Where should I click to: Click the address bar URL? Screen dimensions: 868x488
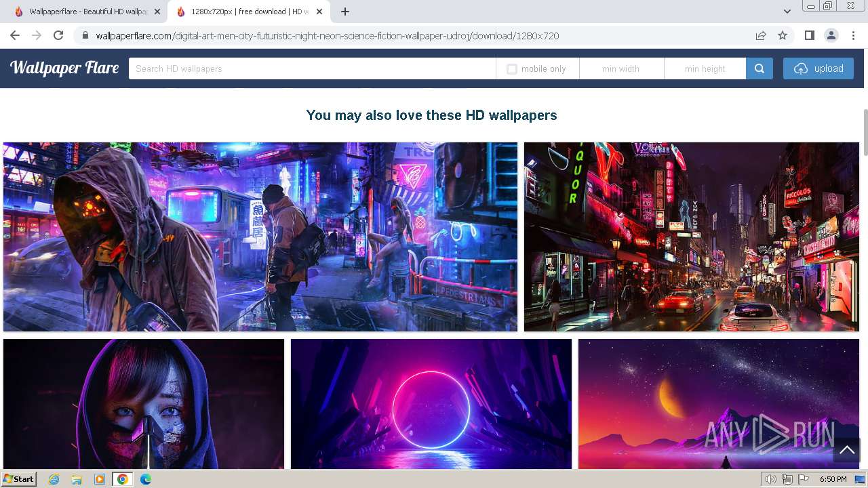click(x=328, y=36)
